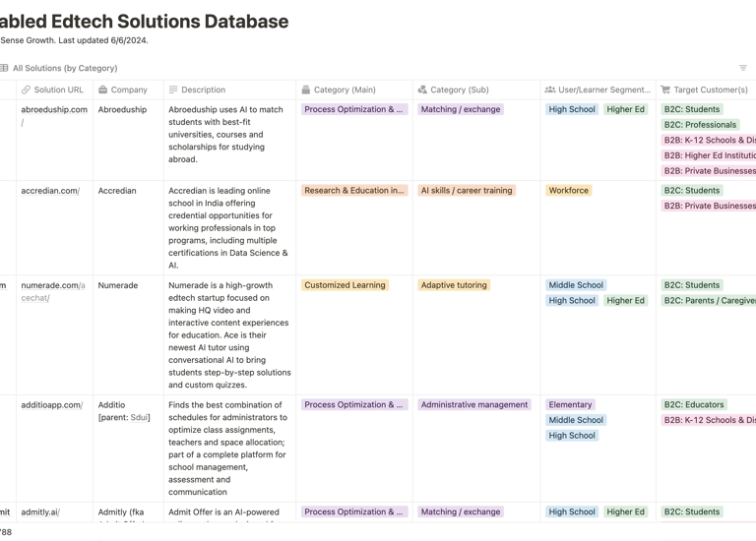Click the briefcase icon in Company header

(x=102, y=90)
